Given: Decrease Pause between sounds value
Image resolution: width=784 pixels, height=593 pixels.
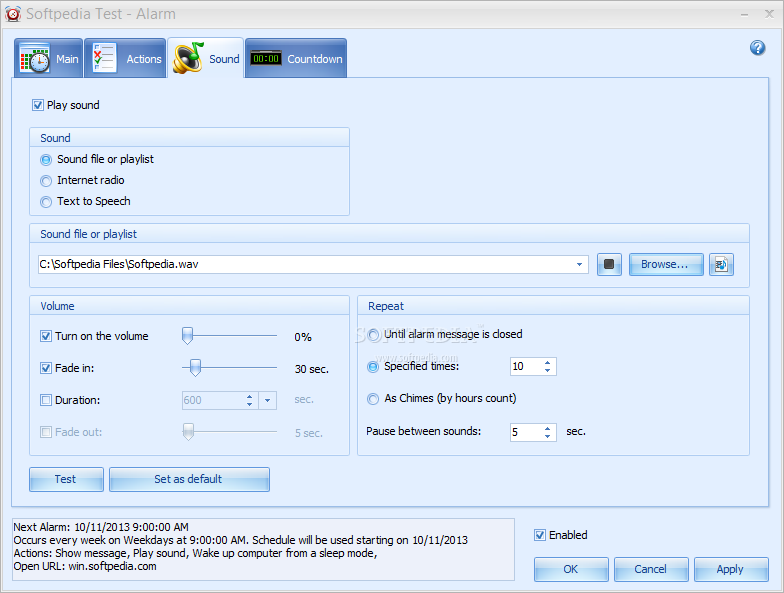Looking at the screenshot, I should tap(548, 436).
